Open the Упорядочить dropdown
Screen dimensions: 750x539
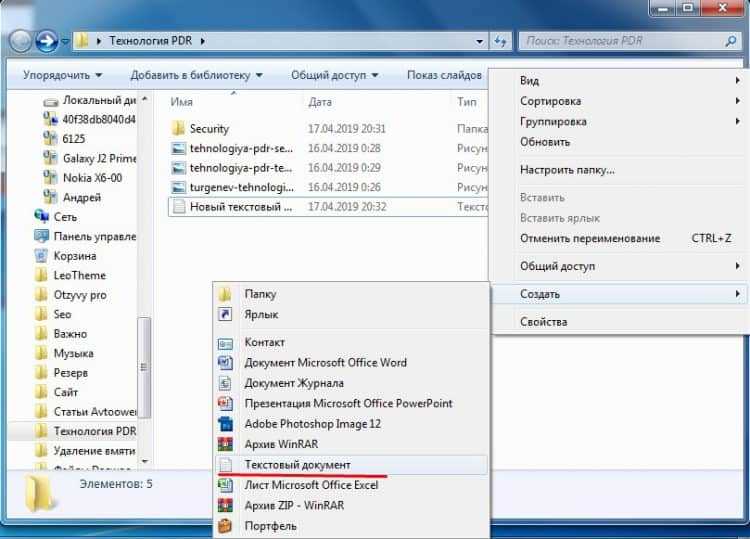(62, 75)
